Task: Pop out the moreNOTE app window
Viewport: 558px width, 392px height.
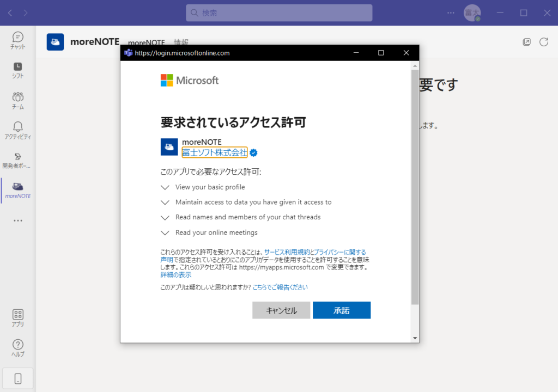Action: click(527, 42)
